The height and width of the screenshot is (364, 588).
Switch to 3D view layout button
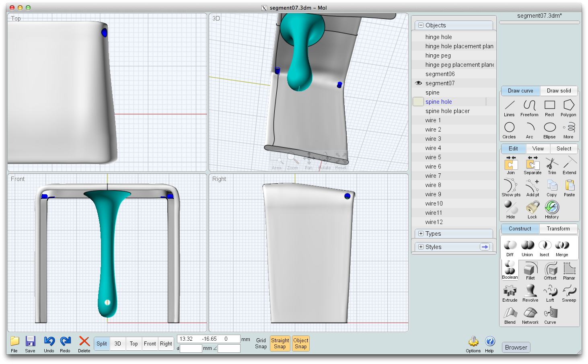118,344
